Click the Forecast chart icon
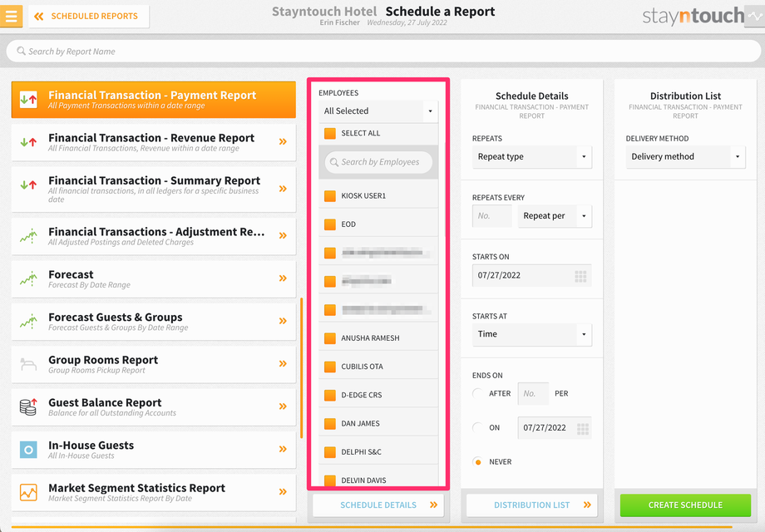The width and height of the screenshot is (765, 532). coord(28,278)
